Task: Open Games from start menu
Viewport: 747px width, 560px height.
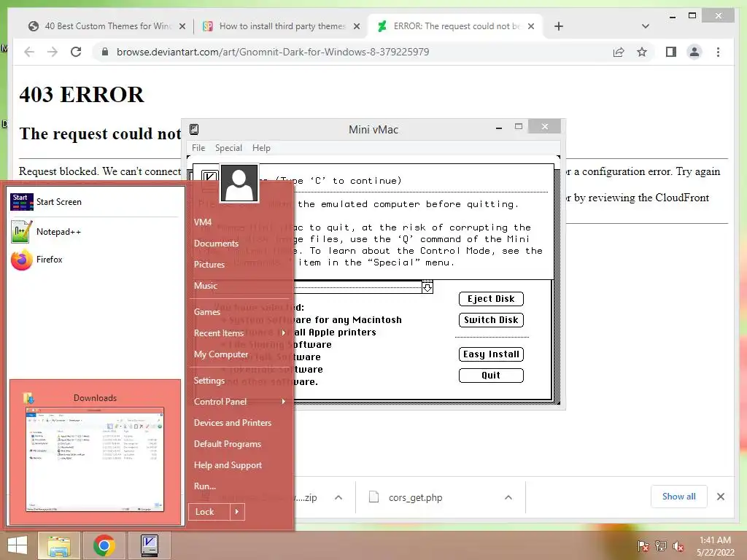Action: point(206,312)
